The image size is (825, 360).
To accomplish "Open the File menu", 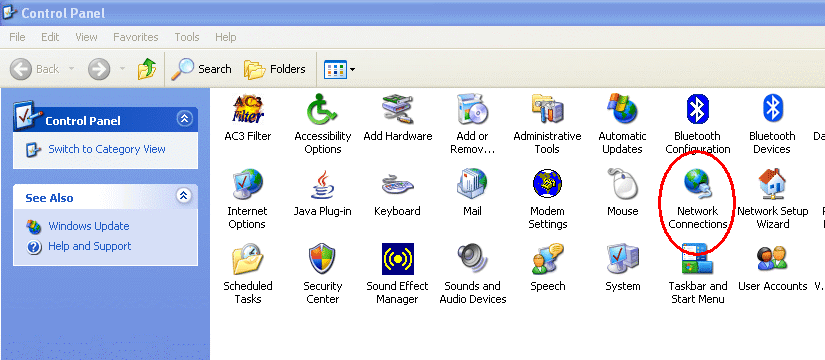I will point(17,37).
